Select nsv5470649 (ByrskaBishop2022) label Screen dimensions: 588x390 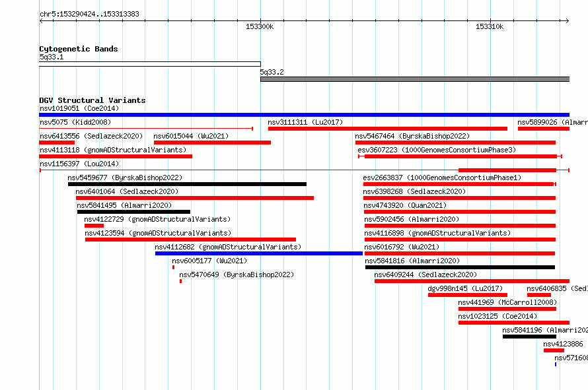[x=237, y=275]
